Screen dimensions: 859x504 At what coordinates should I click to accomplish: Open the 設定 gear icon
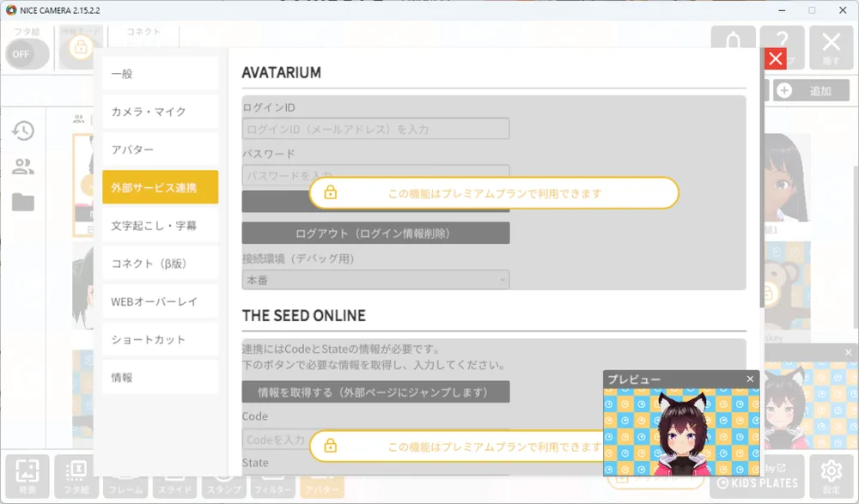coord(831,476)
